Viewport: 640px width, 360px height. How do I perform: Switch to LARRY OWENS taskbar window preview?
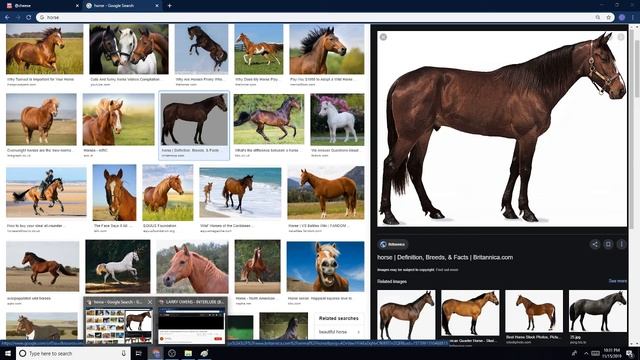(x=191, y=321)
